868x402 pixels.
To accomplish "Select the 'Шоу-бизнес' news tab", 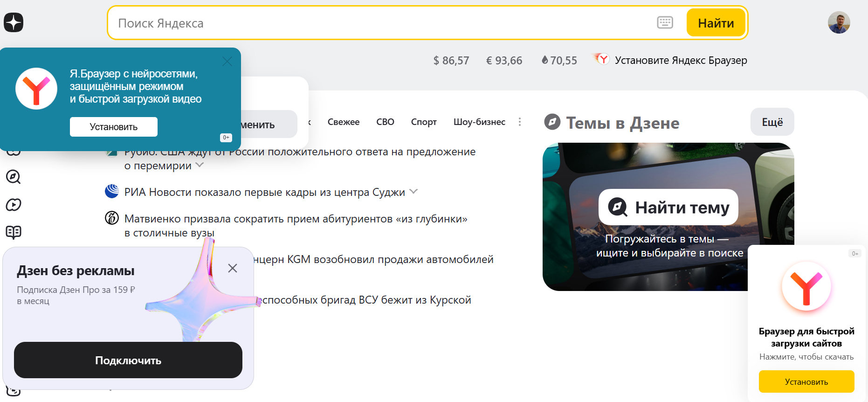I will coord(479,122).
